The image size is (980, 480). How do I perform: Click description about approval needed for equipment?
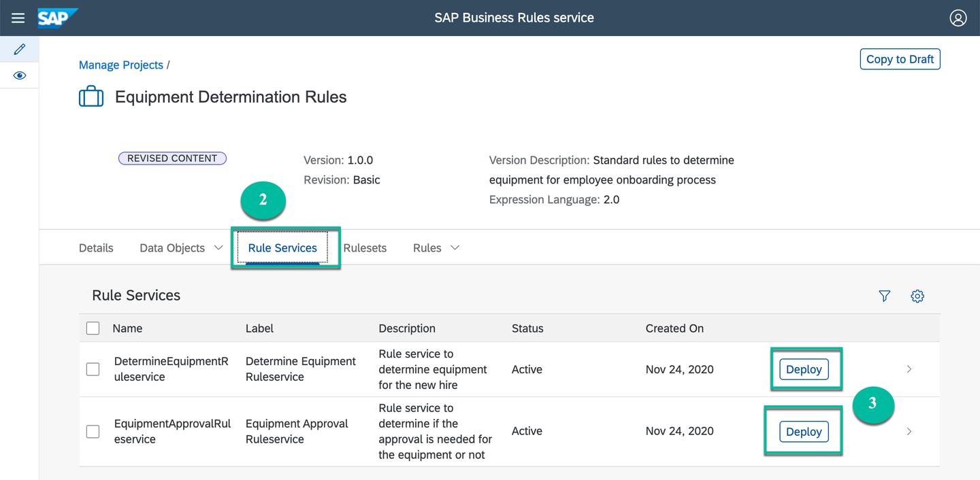coord(436,432)
